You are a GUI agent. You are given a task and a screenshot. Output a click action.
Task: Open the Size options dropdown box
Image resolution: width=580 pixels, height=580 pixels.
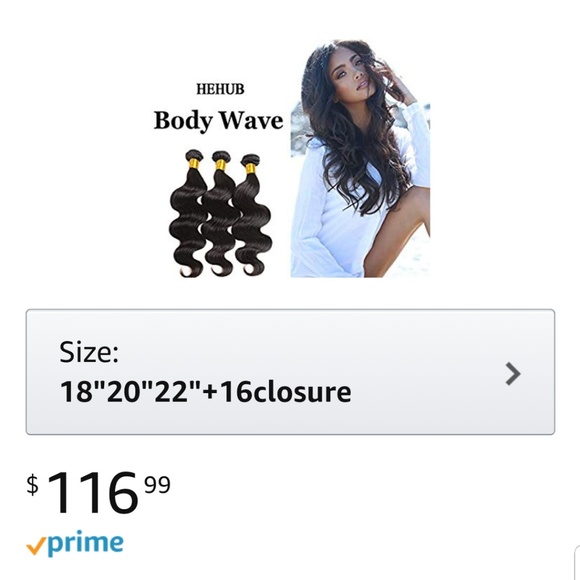(290, 372)
